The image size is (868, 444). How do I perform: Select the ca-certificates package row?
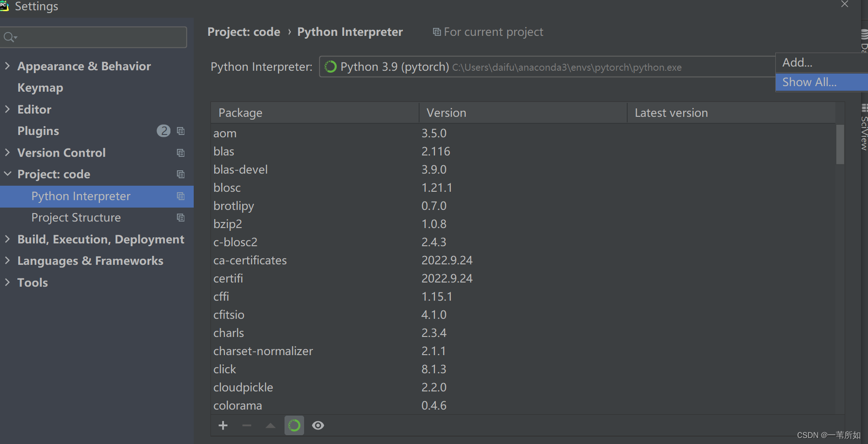coord(523,260)
